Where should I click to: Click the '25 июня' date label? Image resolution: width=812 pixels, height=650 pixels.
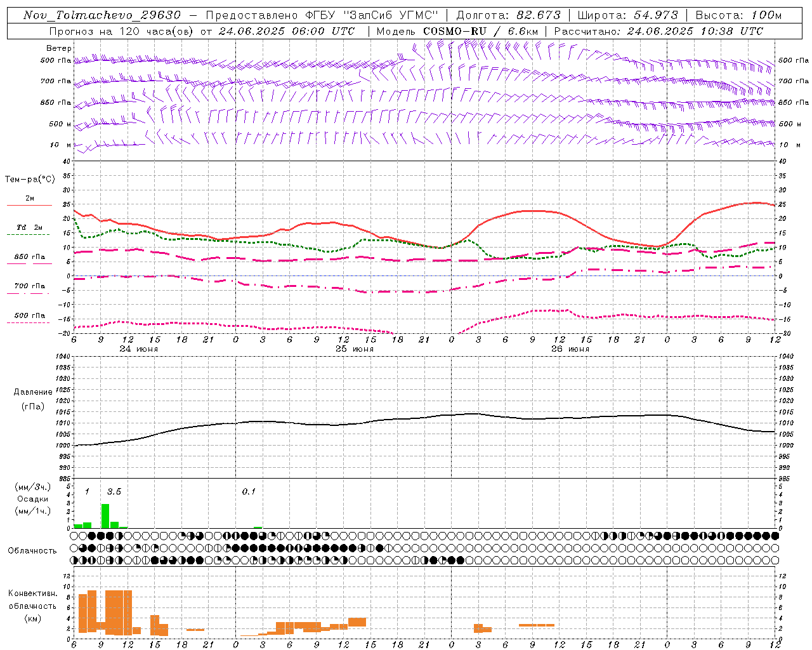pos(355,349)
